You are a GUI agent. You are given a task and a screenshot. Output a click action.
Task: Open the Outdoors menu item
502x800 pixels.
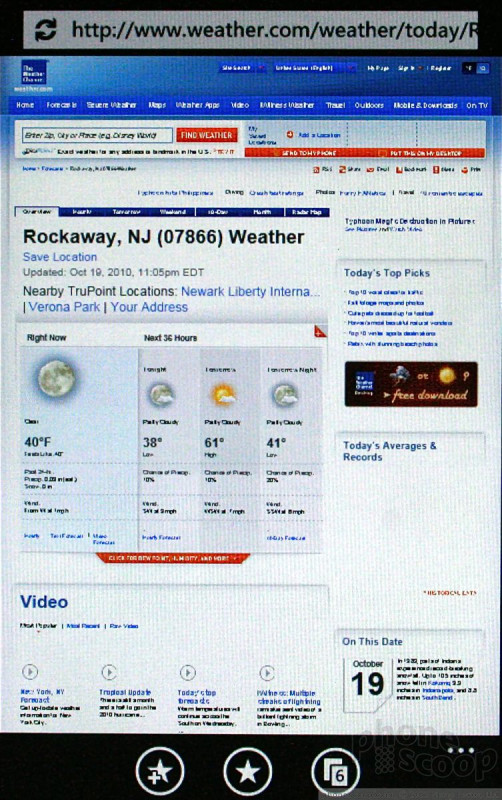click(369, 105)
